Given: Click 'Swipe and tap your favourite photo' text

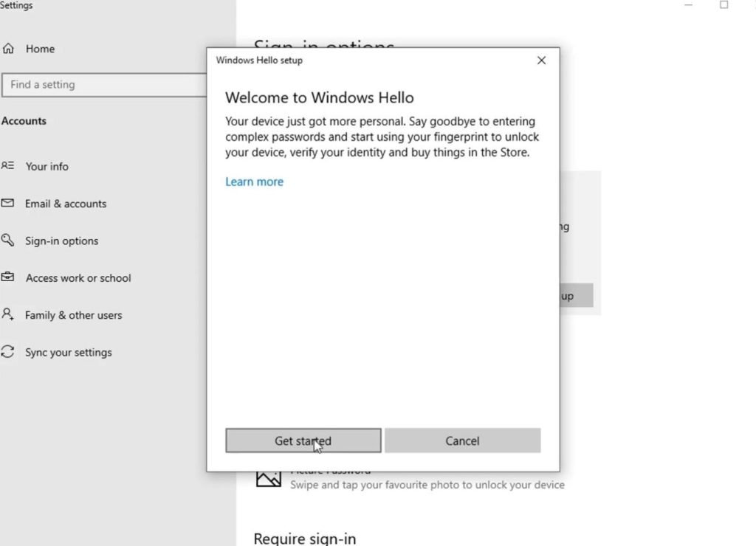Looking at the screenshot, I should (x=427, y=484).
